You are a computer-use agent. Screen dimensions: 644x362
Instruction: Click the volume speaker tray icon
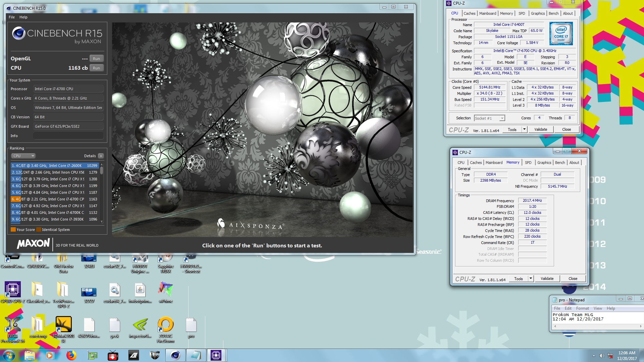[602, 356]
